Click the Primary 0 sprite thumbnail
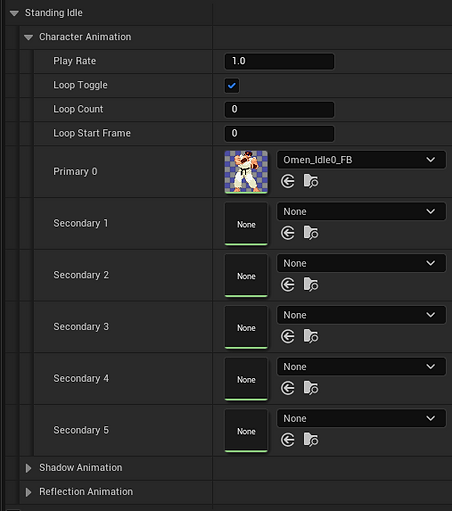The height and width of the screenshot is (511, 452). tap(246, 172)
